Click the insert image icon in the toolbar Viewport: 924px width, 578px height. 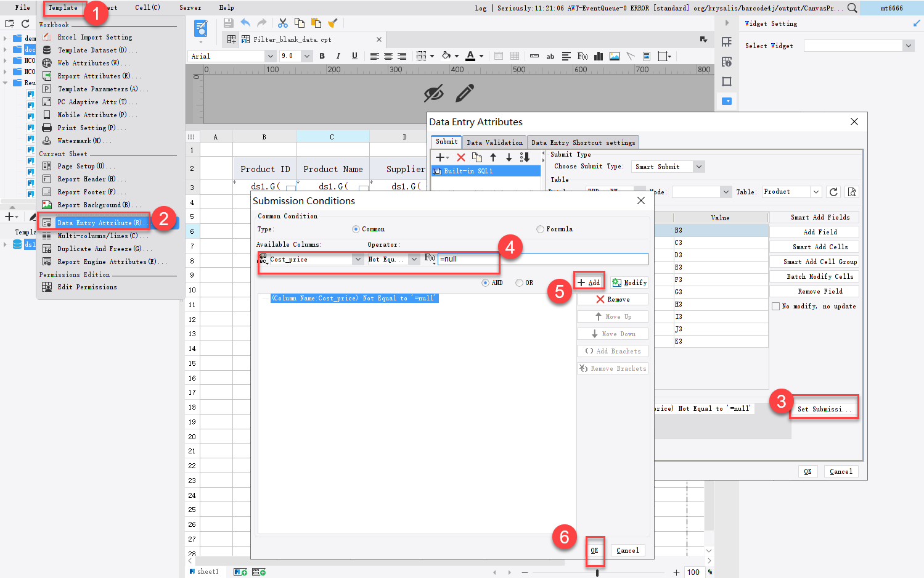[x=614, y=56]
